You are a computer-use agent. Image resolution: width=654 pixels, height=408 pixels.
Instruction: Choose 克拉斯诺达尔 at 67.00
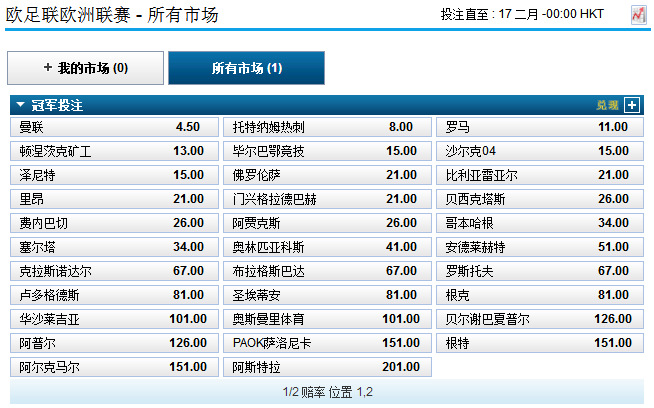(114, 271)
